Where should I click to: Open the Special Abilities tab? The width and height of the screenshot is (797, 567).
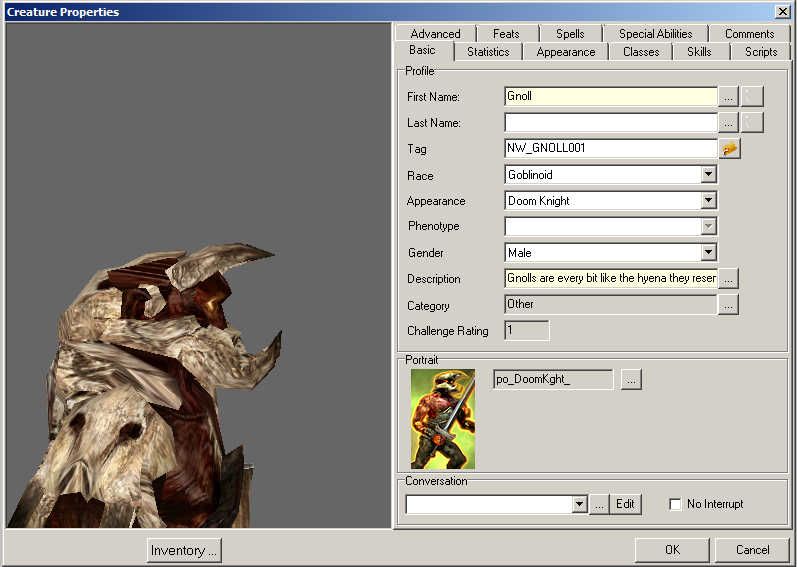655,34
